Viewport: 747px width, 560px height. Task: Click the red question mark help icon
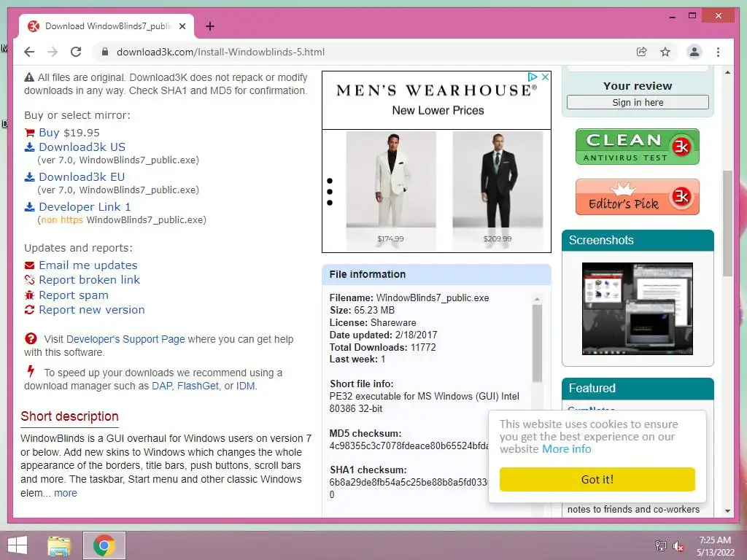coord(31,339)
